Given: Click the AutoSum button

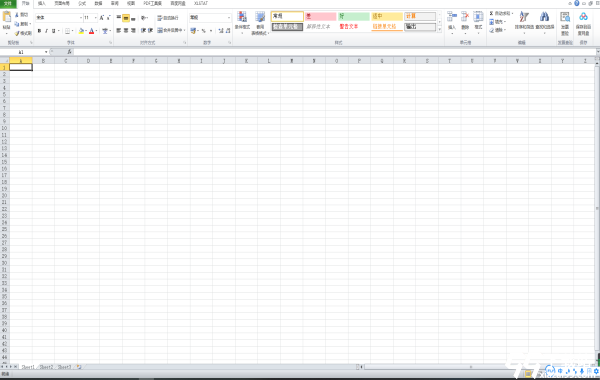Looking at the screenshot, I should coord(501,13).
